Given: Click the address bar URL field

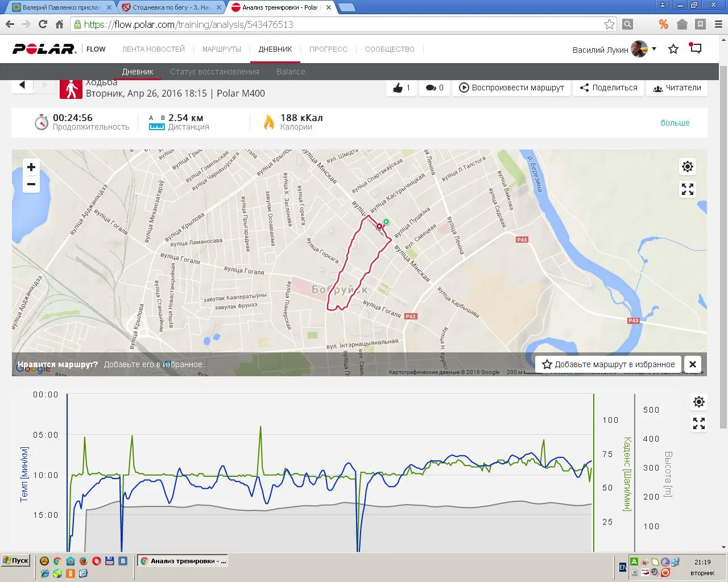Looking at the screenshot, I should point(341,24).
